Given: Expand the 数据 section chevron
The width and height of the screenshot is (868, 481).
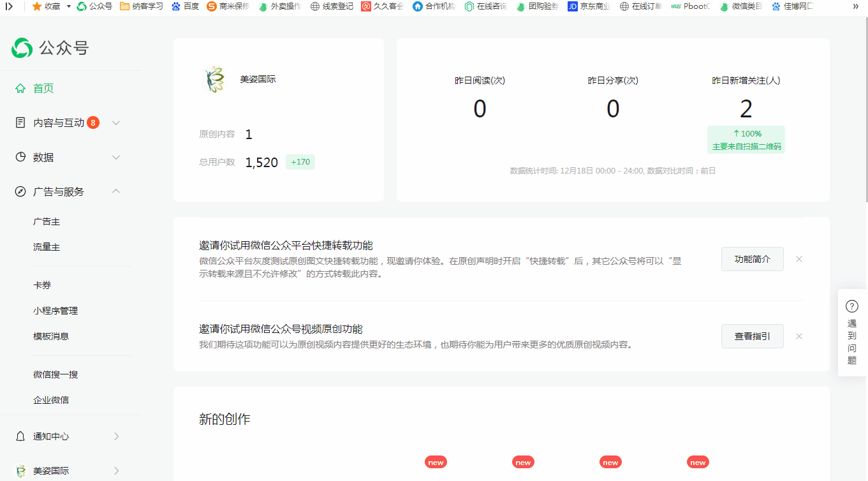Looking at the screenshot, I should point(115,157).
